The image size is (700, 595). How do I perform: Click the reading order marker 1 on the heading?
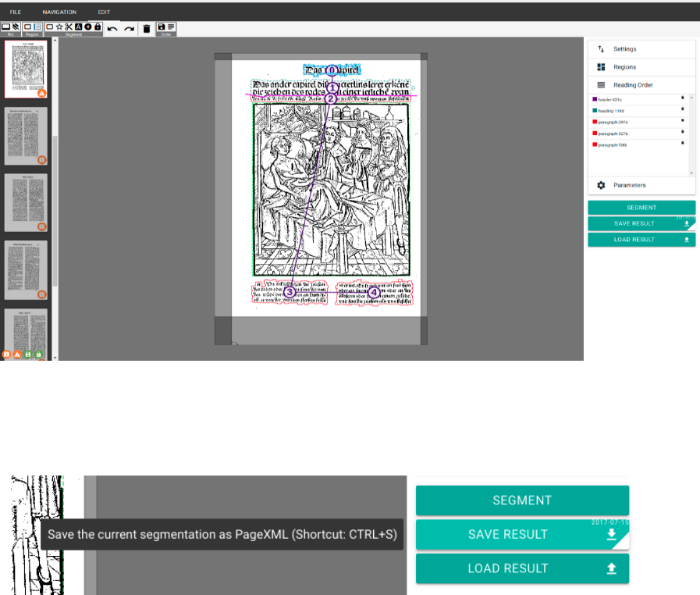pos(332,87)
